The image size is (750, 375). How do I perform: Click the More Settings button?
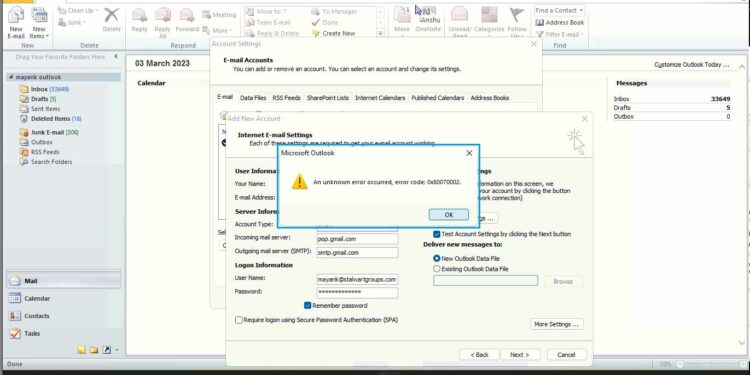pyautogui.click(x=557, y=324)
